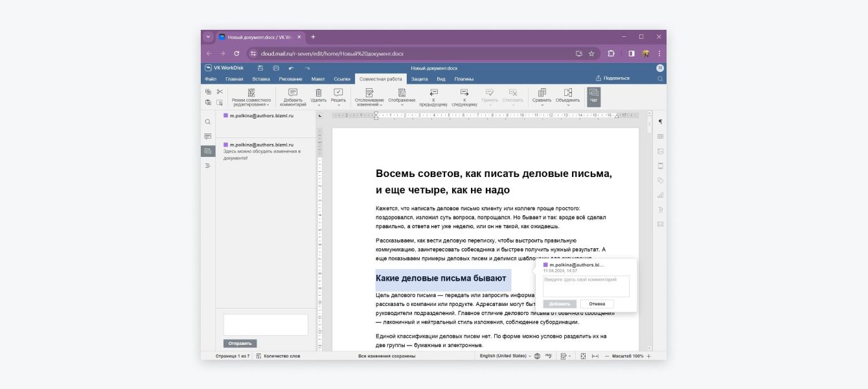The image size is (868, 389).
Task: Click the 'Объединить' merge documents icon
Action: tap(568, 93)
